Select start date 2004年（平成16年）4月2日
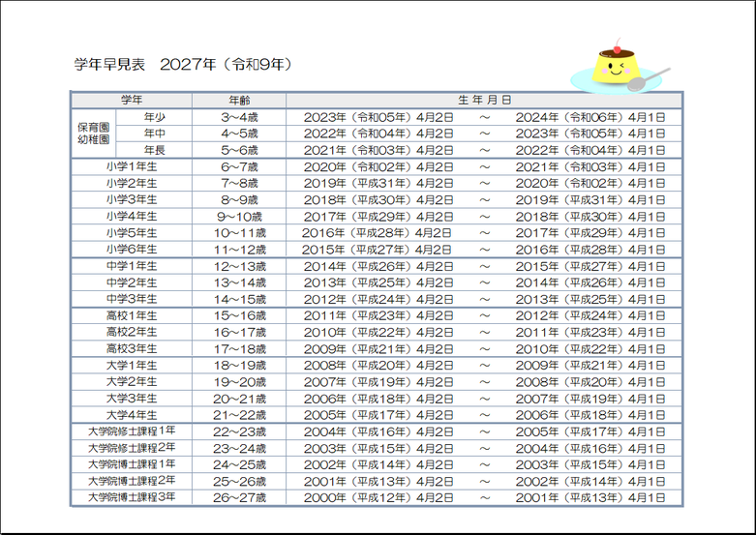Viewport: 756px width, 535px height. pyautogui.click(x=378, y=431)
